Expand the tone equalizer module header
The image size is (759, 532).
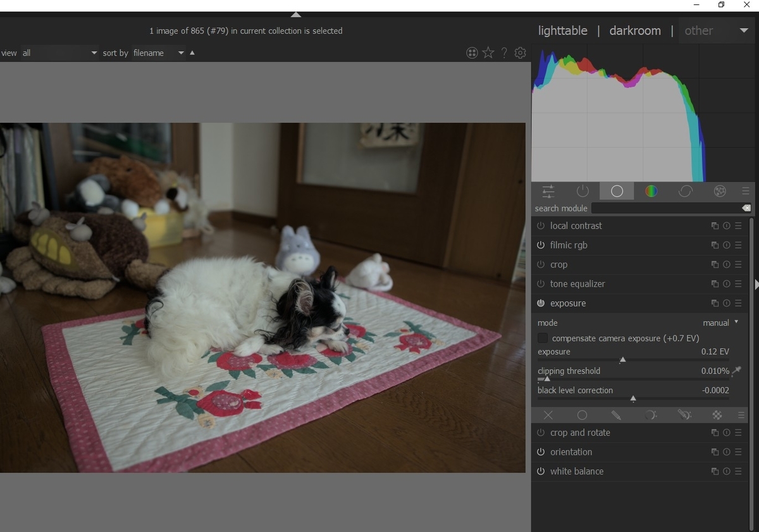[577, 284]
